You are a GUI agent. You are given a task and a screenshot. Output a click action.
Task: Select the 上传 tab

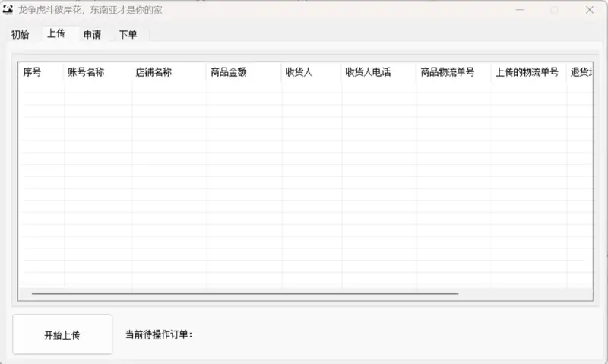point(55,33)
